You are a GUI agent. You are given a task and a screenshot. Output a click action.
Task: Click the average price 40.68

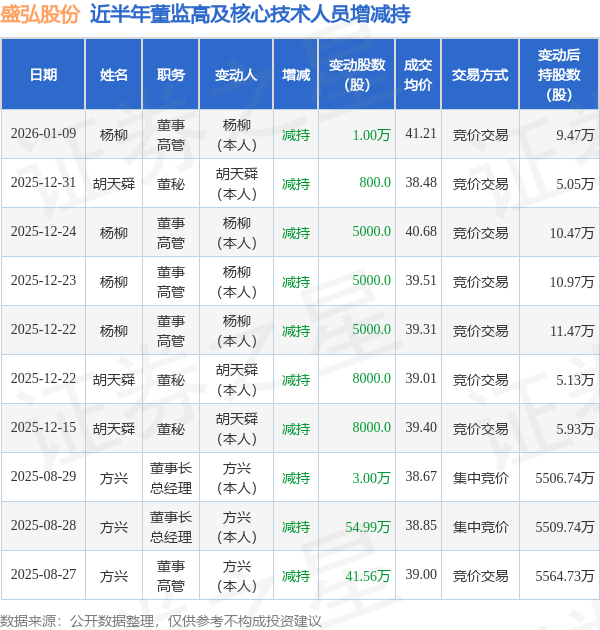421,231
